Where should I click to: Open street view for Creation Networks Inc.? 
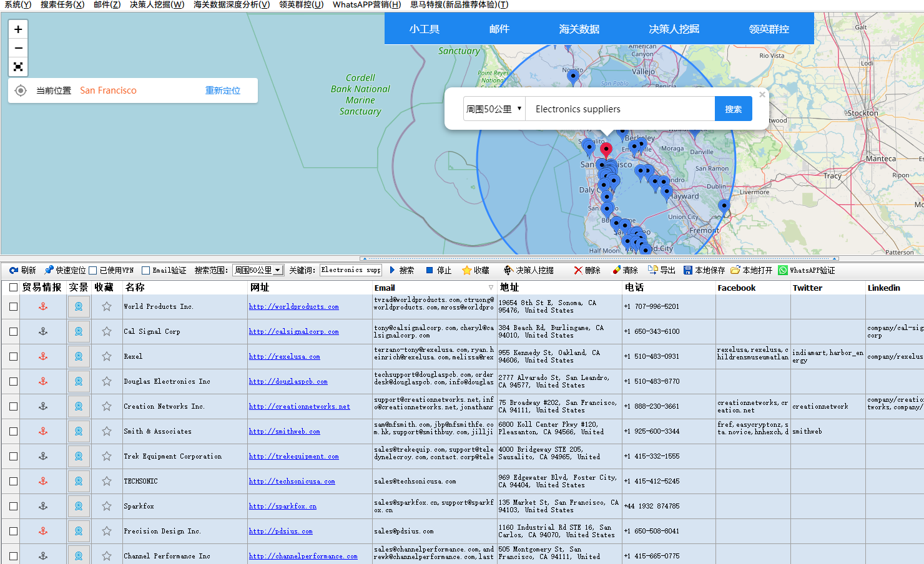click(x=79, y=406)
